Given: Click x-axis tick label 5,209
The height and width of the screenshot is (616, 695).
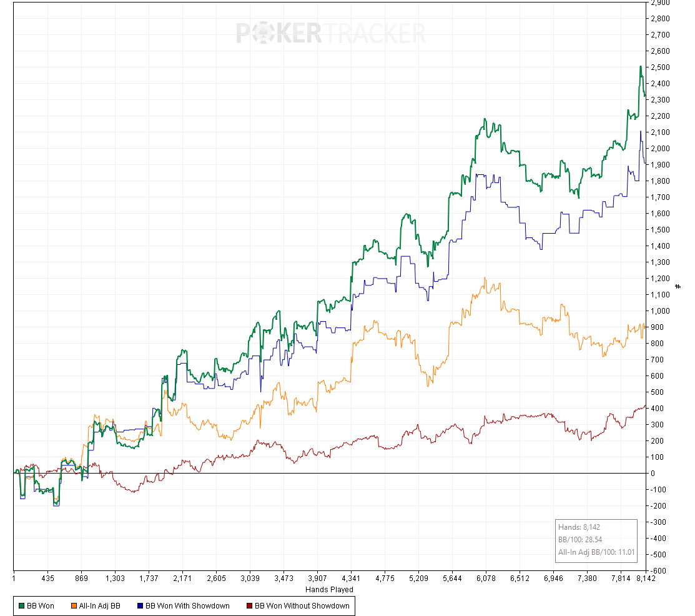Looking at the screenshot, I should (x=418, y=579).
